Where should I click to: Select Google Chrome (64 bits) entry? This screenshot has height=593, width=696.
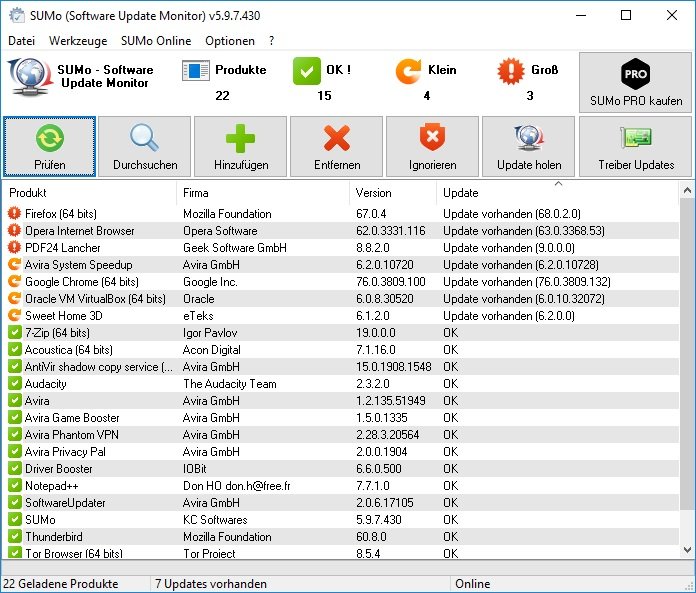pos(341,281)
